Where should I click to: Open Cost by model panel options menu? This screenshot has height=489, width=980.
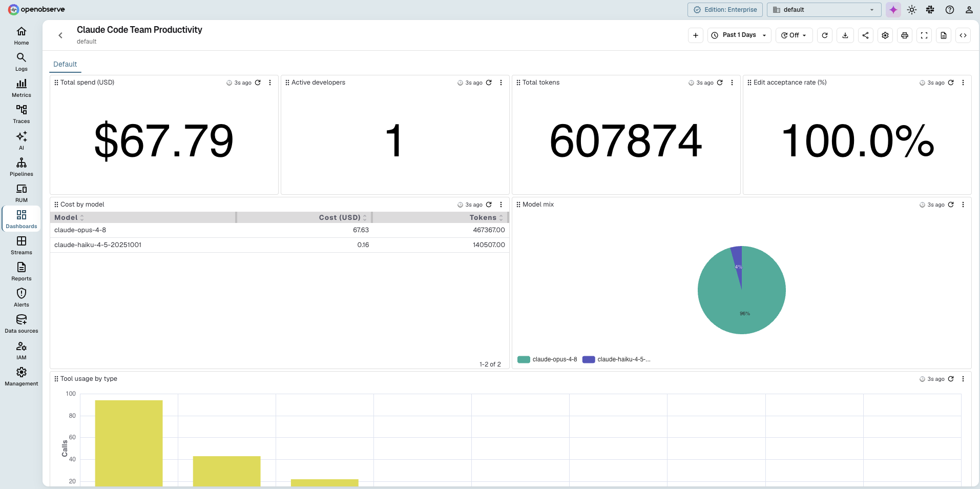501,205
